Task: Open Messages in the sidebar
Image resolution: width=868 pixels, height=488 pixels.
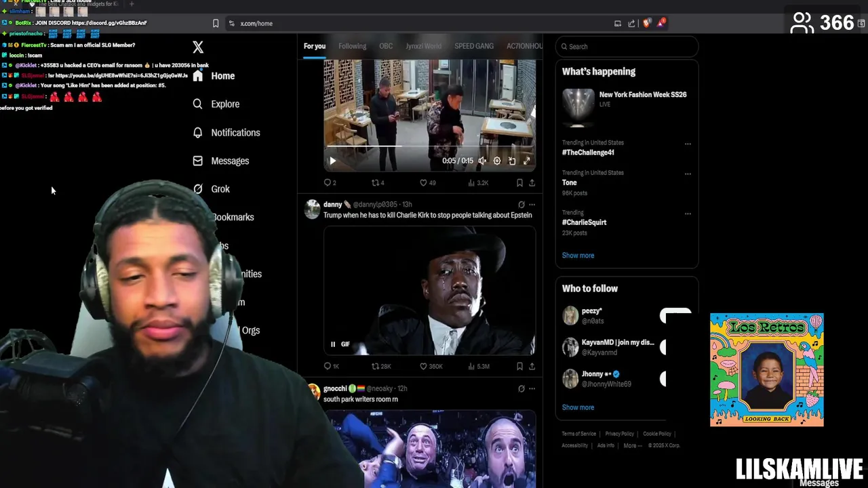Action: point(220,161)
